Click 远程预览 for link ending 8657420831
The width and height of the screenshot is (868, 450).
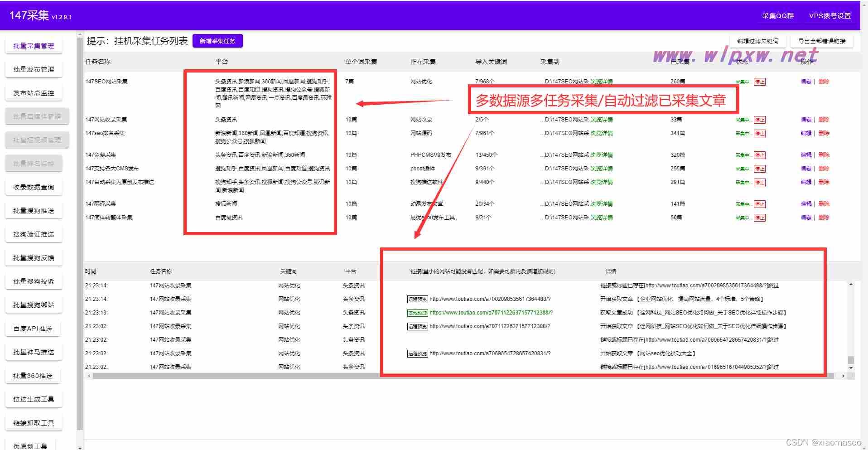point(417,354)
